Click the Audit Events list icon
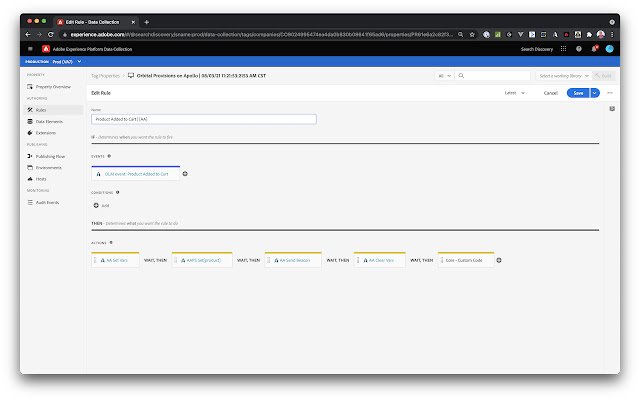The height and width of the screenshot is (400, 640). [30, 202]
